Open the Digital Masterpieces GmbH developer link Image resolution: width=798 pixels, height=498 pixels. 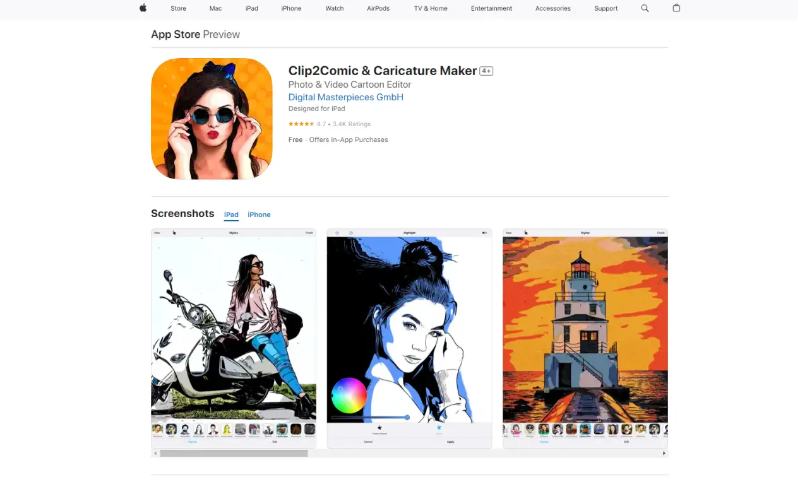pos(346,97)
